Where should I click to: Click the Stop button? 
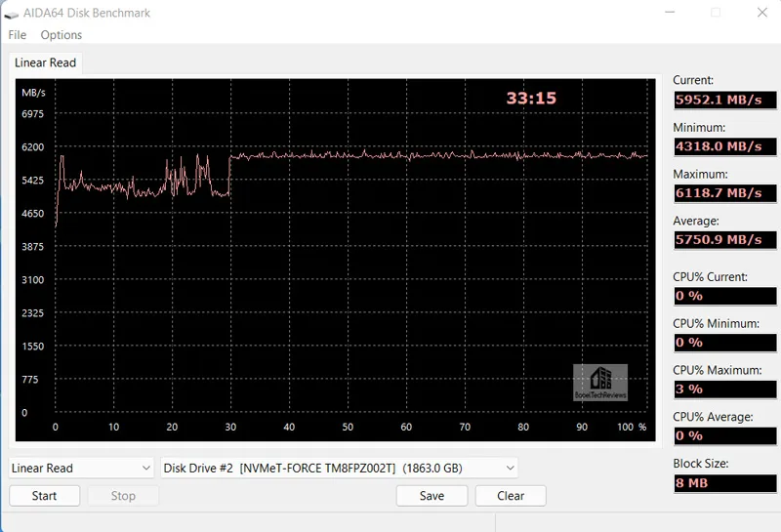coord(123,496)
